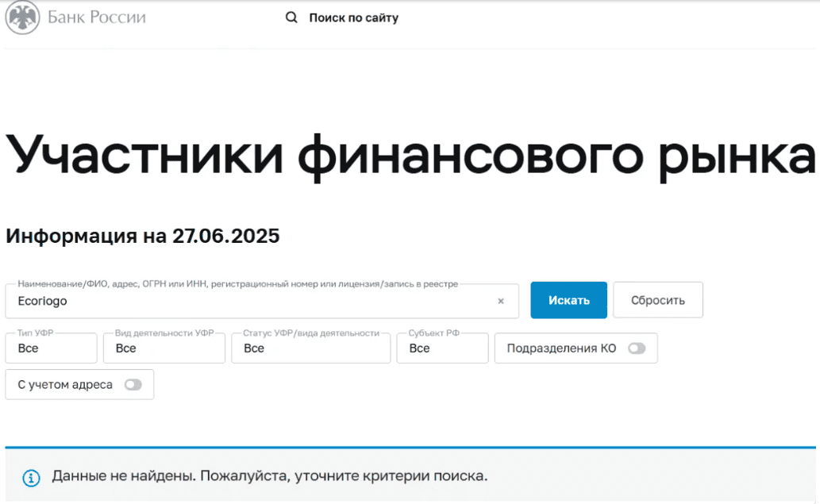
Task: Open the Статус УФР/вида деятельности dropdown
Action: coord(310,348)
